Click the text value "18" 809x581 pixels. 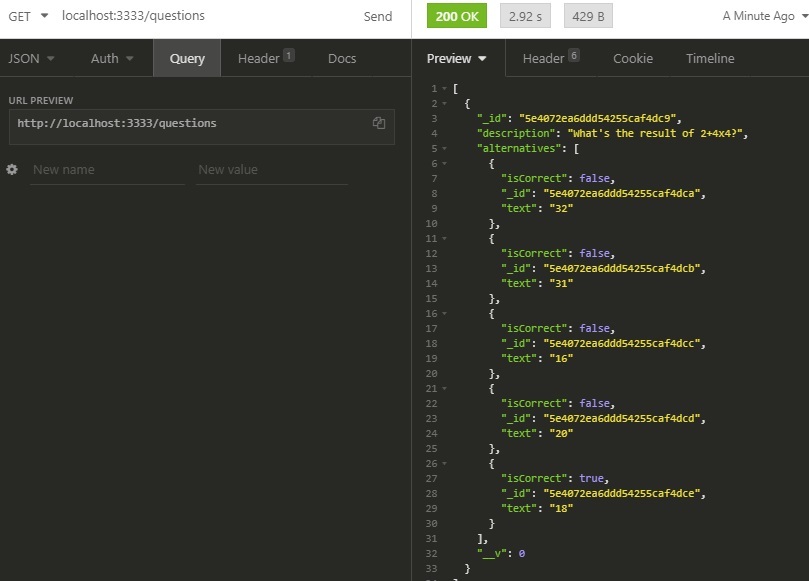[561, 508]
